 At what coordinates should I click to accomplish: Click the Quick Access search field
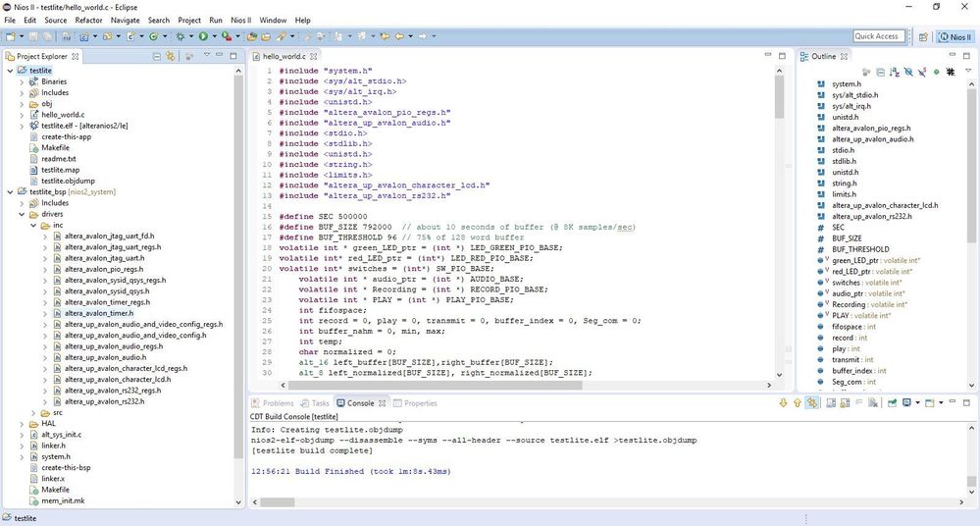coord(877,36)
